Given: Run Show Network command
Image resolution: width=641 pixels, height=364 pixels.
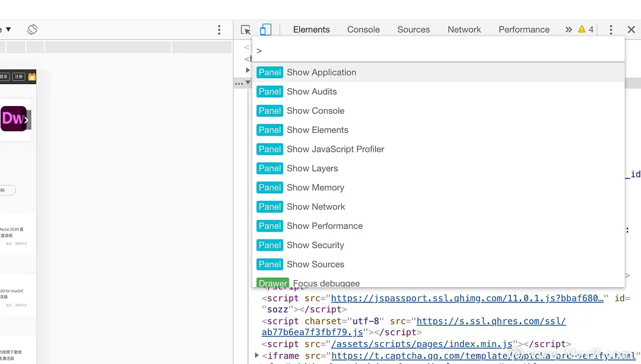Looking at the screenshot, I should [438, 207].
